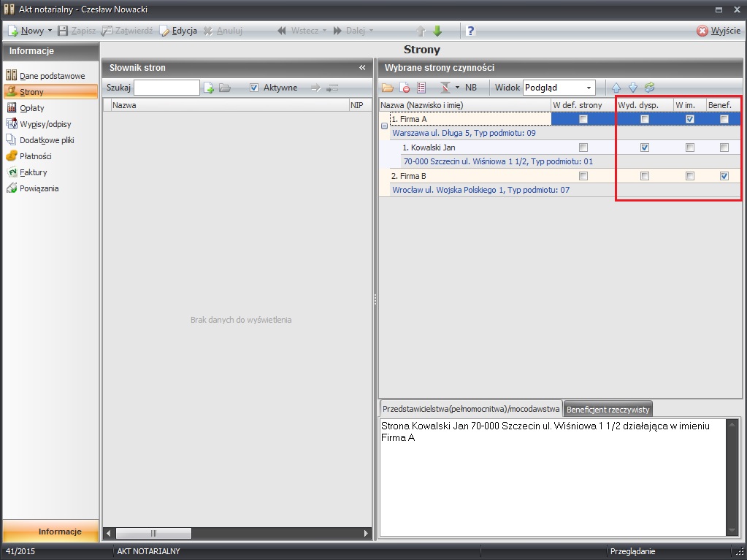This screenshot has height=560, width=747.
Task: Refresh the selected parties list
Action: coord(648,88)
